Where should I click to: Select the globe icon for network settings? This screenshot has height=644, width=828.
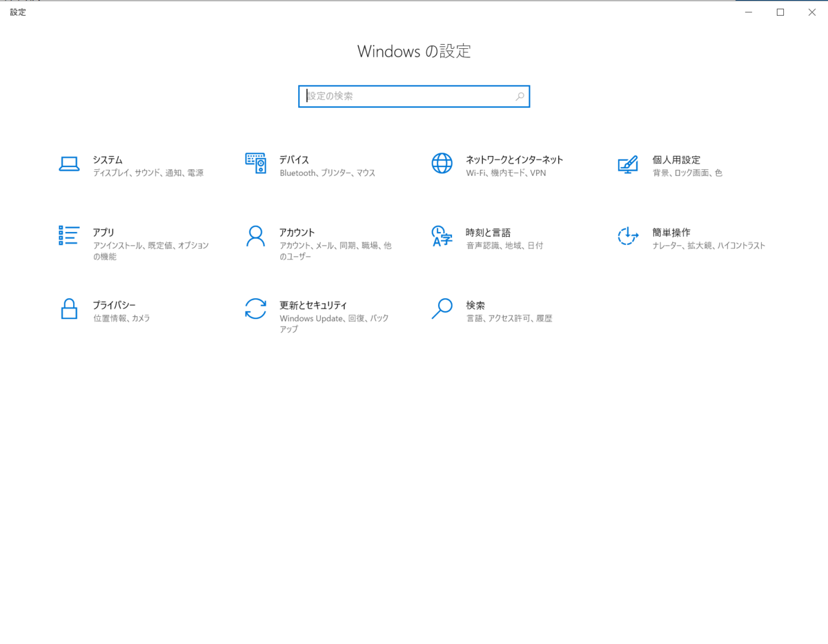(x=442, y=164)
